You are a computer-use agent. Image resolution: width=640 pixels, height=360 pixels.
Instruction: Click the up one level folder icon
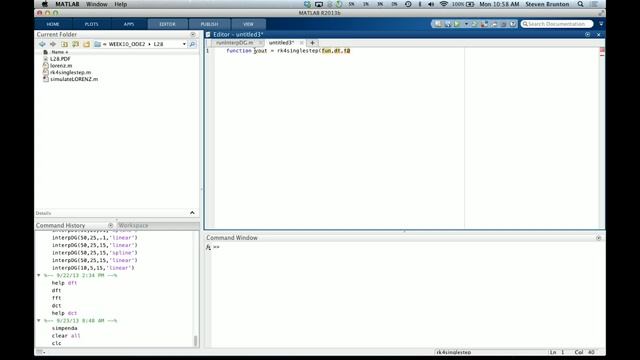[x=64, y=44]
